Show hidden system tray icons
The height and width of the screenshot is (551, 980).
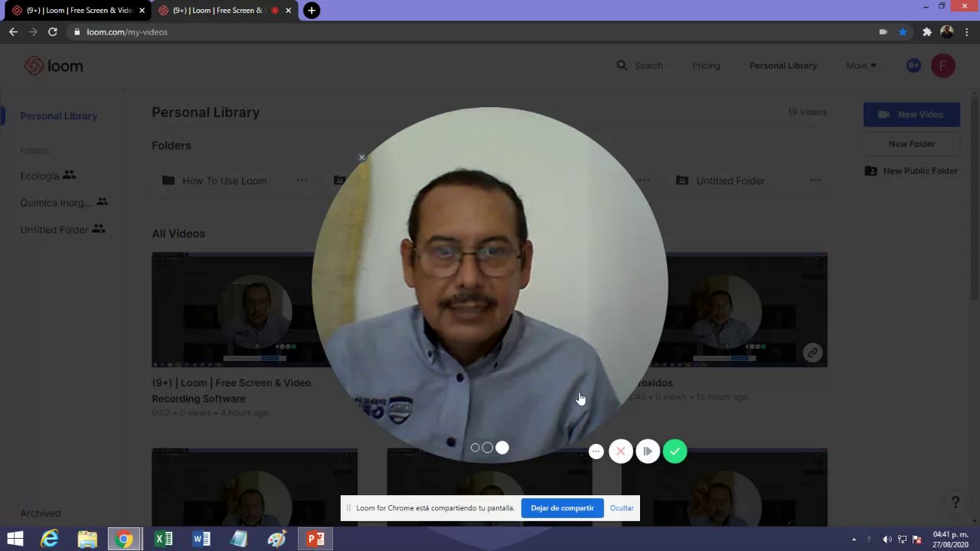click(854, 540)
